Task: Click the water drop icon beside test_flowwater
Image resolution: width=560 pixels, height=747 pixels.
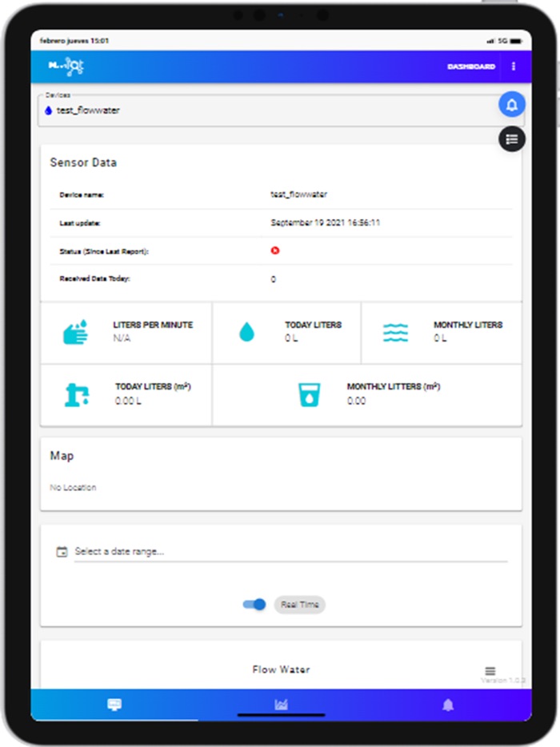Action: pyautogui.click(x=48, y=110)
